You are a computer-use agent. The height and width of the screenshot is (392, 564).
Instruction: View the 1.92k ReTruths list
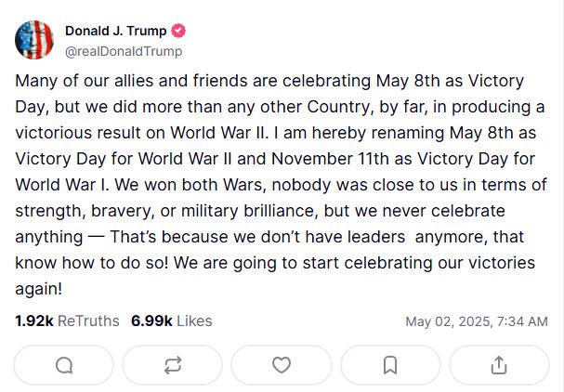[x=67, y=321]
